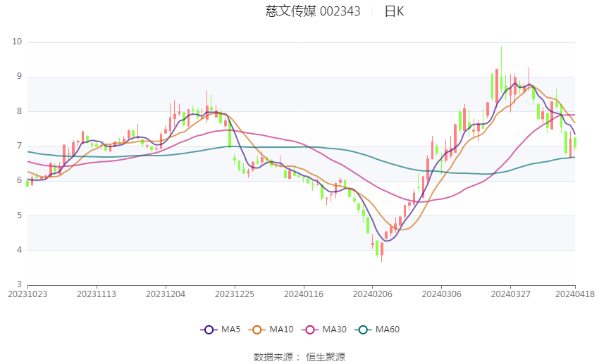
Task: Click the 20231113 x-axis date label
Action: 97,294
